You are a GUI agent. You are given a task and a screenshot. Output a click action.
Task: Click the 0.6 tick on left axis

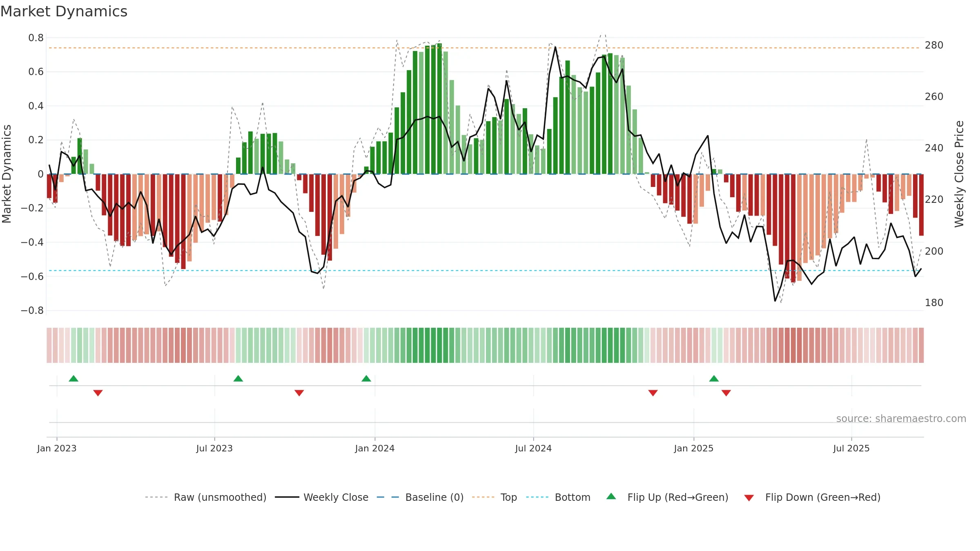(36, 71)
